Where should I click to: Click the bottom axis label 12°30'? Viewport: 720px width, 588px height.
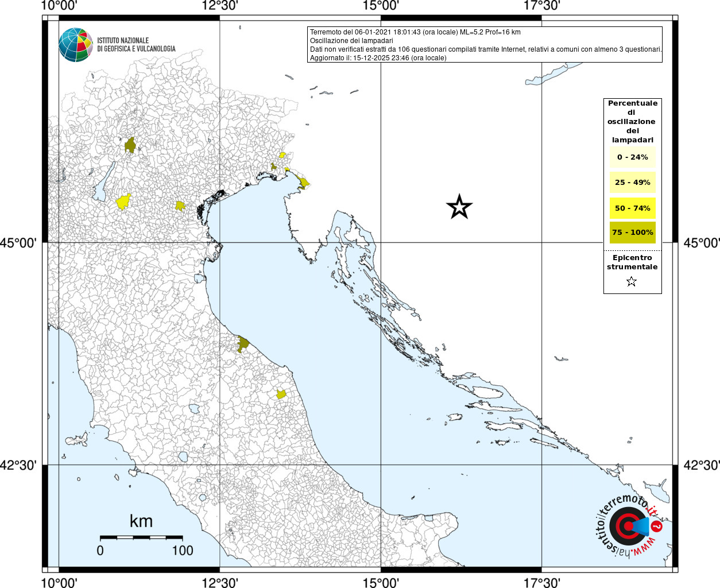point(220,582)
